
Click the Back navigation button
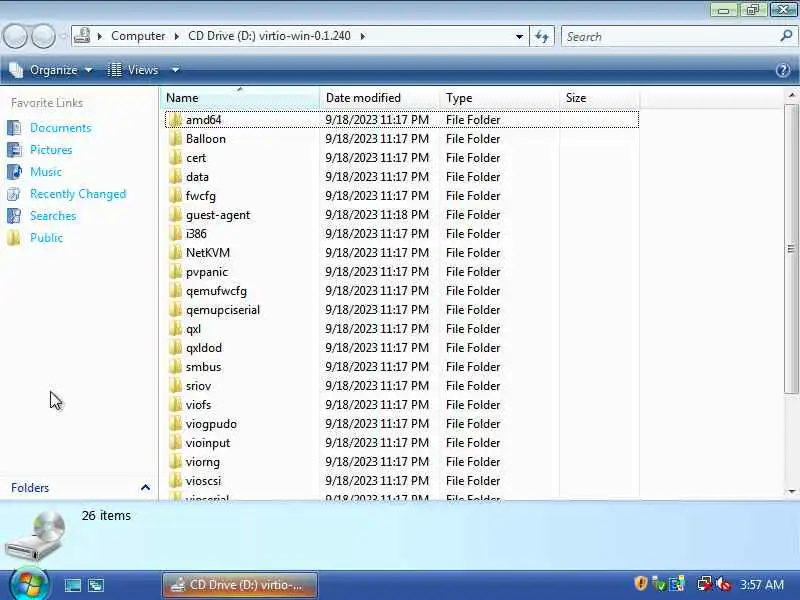click(x=15, y=36)
